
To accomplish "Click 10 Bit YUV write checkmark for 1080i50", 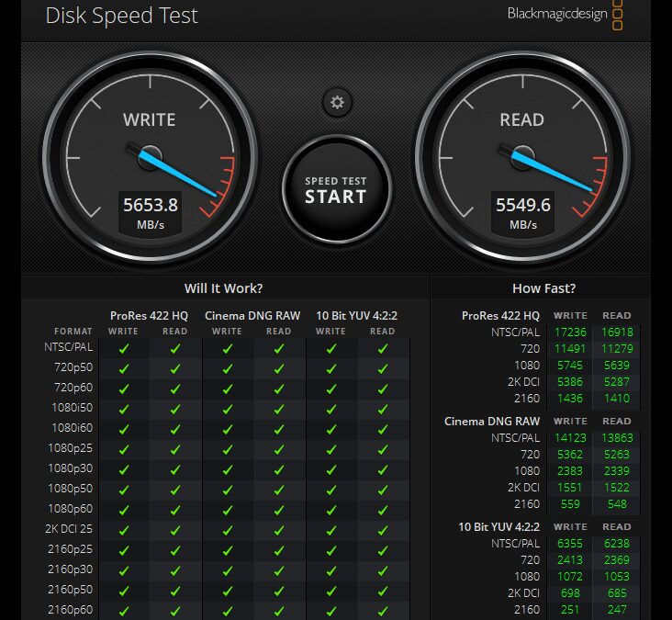I will [331, 408].
